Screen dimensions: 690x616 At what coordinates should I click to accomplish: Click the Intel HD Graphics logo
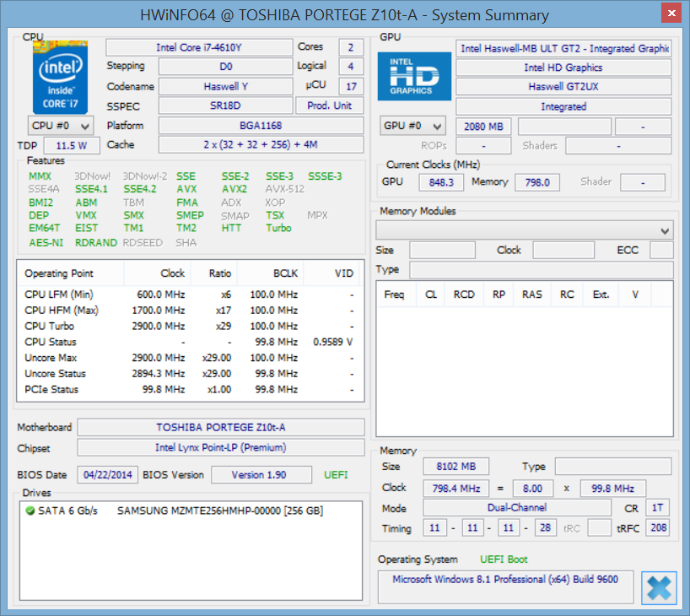(x=414, y=77)
